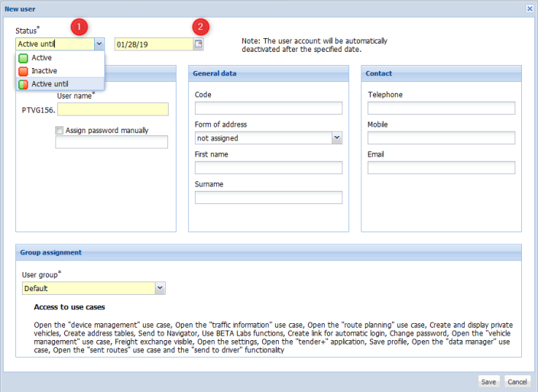Click the 'PTVG156.' user name prefix
The width and height of the screenshot is (538, 392).
click(38, 110)
